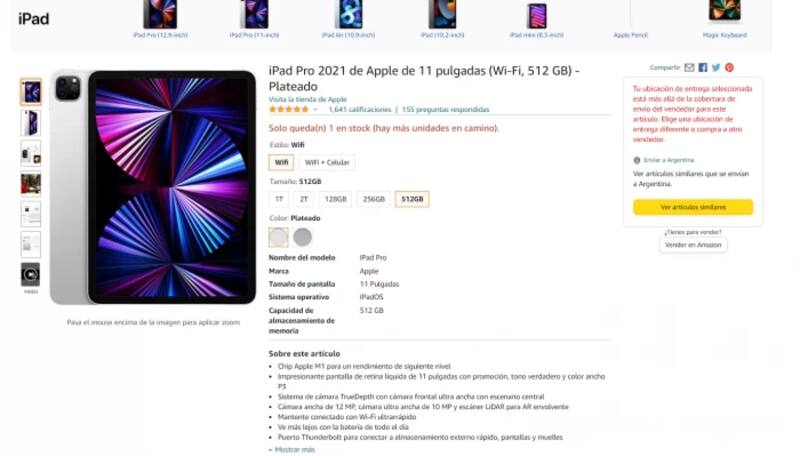Image resolution: width=800 pixels, height=456 pixels.
Task: Open the iPad Pro 11-inch category tab
Action: [x=254, y=35]
